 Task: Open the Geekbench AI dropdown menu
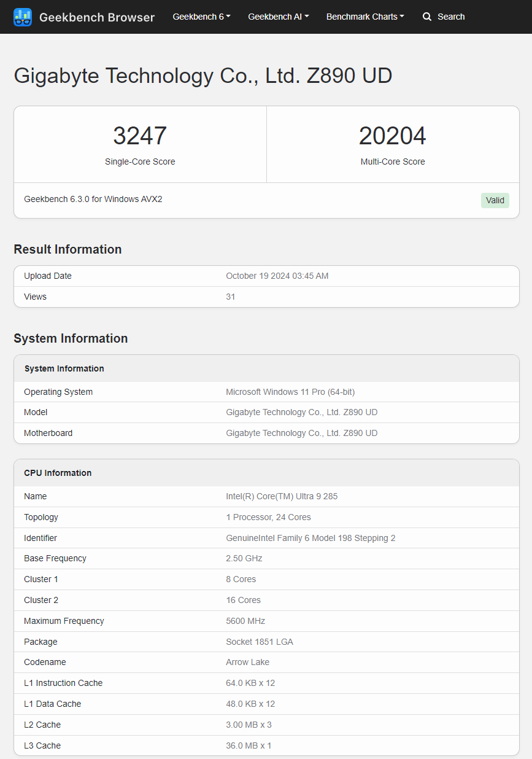point(278,17)
